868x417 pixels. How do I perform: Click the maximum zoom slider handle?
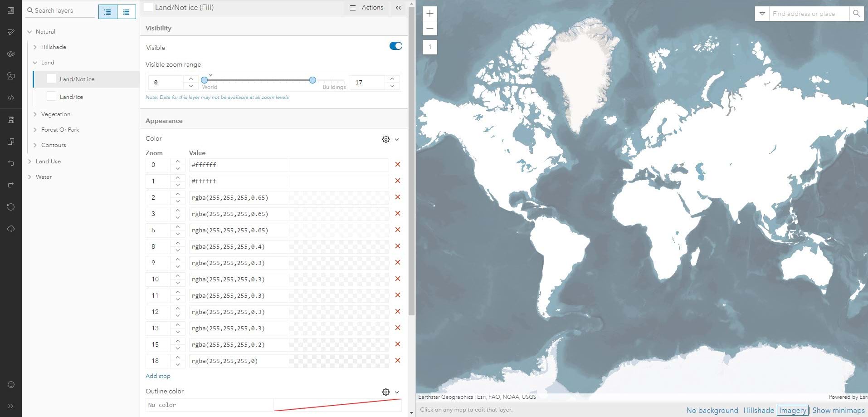point(312,80)
